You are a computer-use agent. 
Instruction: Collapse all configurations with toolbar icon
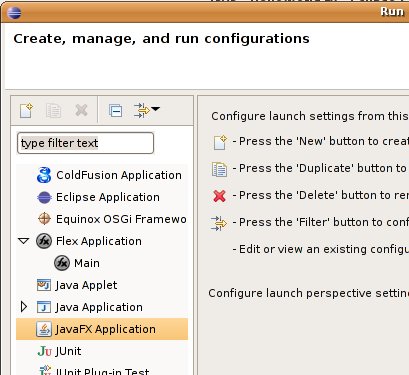coord(115,110)
